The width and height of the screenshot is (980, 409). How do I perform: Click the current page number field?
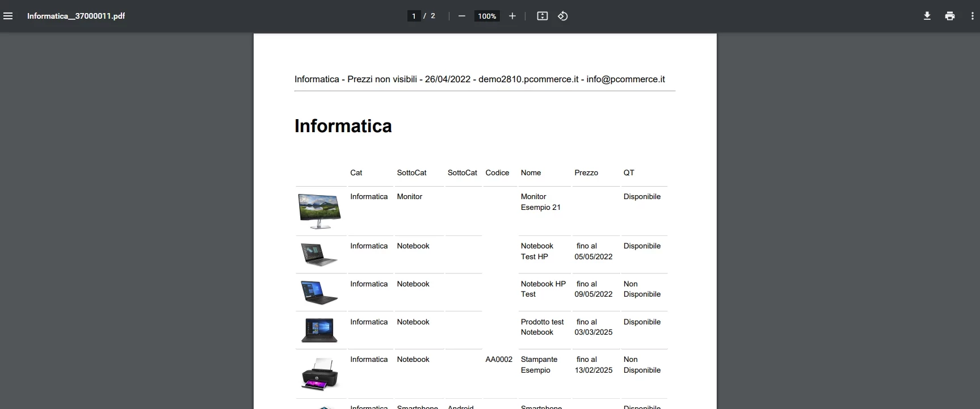(414, 16)
